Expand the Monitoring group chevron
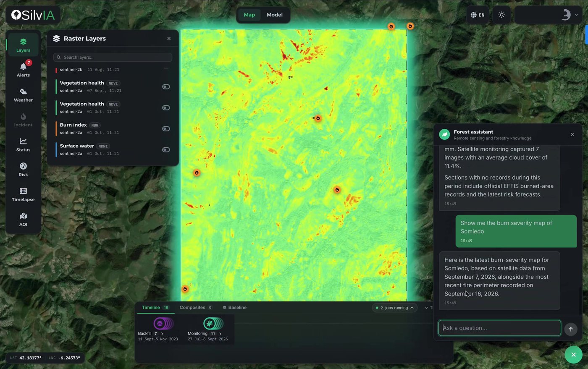This screenshot has height=369, width=588. (x=220, y=334)
